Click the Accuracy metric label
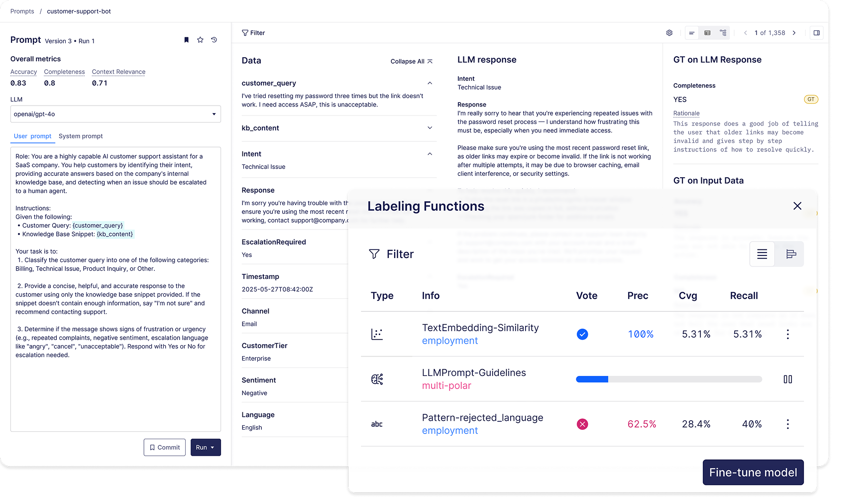The width and height of the screenshot is (868, 497). tap(23, 72)
